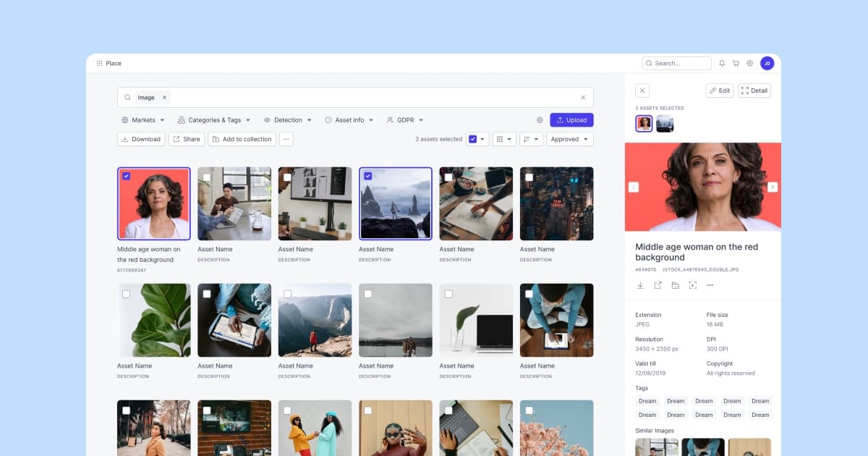
Task: Clear the asset search field with X
Action: 583,97
